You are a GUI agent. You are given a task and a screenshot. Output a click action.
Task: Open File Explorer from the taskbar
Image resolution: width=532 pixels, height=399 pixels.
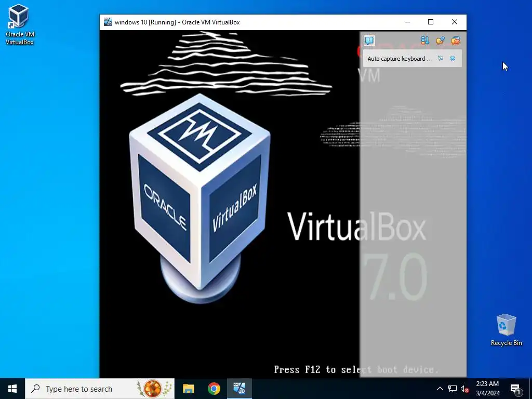pos(188,389)
